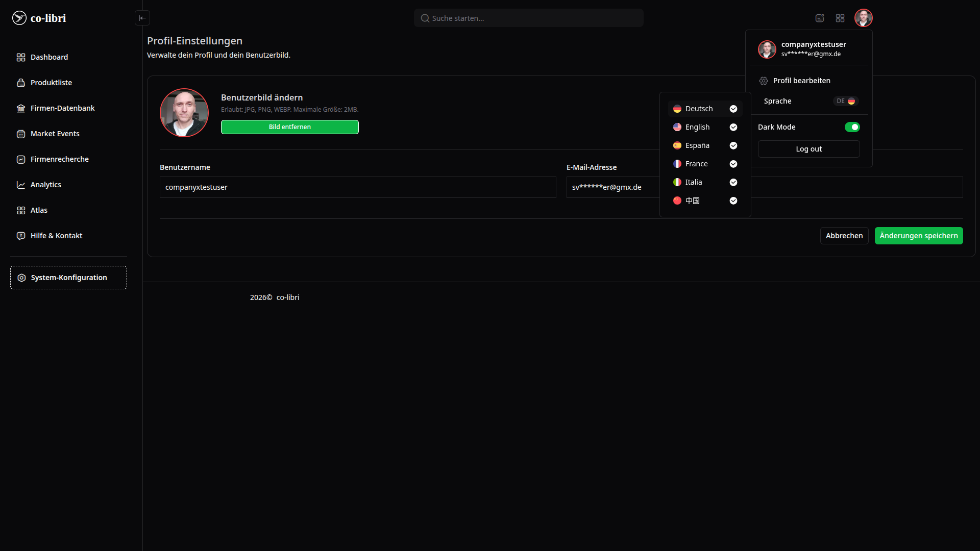
Task: Open the apps grid icon in header
Action: (840, 18)
